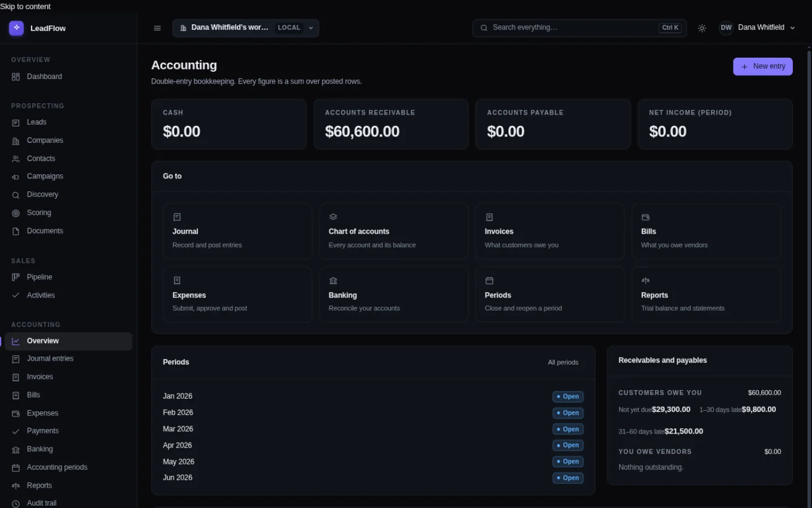
Task: Open the Reports card under Go to
Action: [706, 295]
